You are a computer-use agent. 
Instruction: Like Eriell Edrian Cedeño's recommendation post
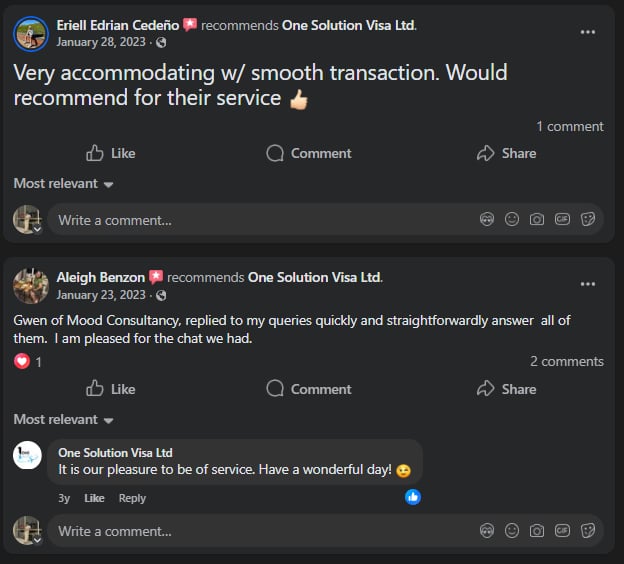[x=111, y=153]
